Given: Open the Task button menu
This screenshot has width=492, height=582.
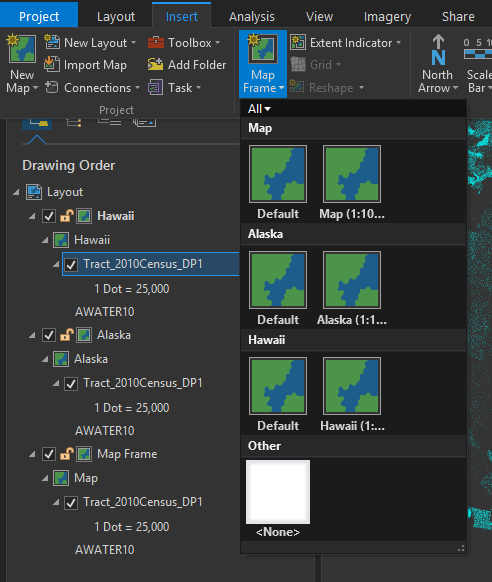Looking at the screenshot, I should pos(174,88).
